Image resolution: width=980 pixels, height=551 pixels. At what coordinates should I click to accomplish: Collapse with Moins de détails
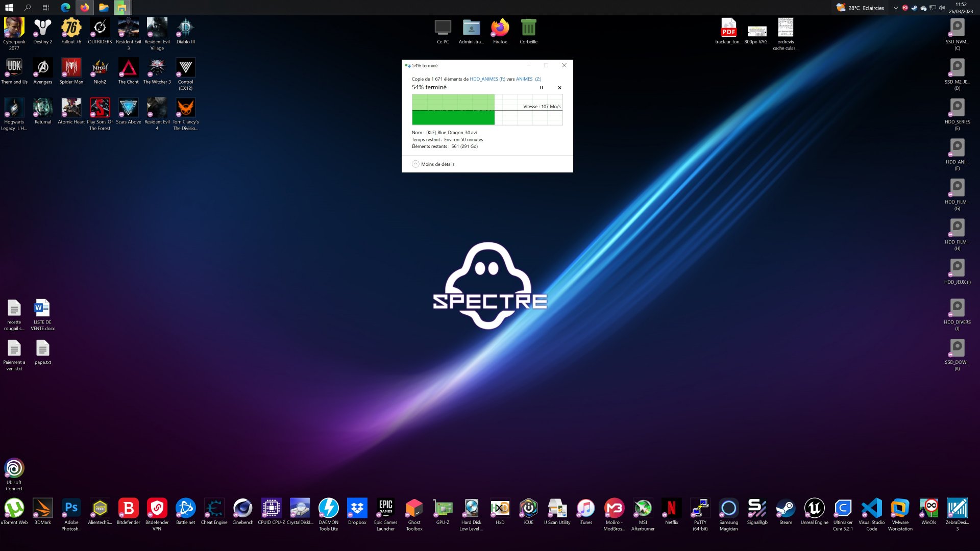[x=433, y=164]
